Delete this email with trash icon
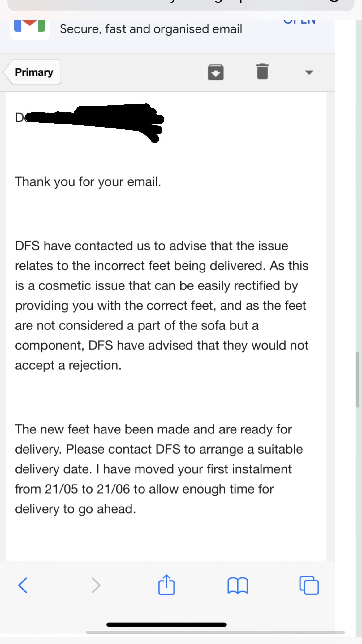362x644 pixels. pyautogui.click(x=262, y=72)
